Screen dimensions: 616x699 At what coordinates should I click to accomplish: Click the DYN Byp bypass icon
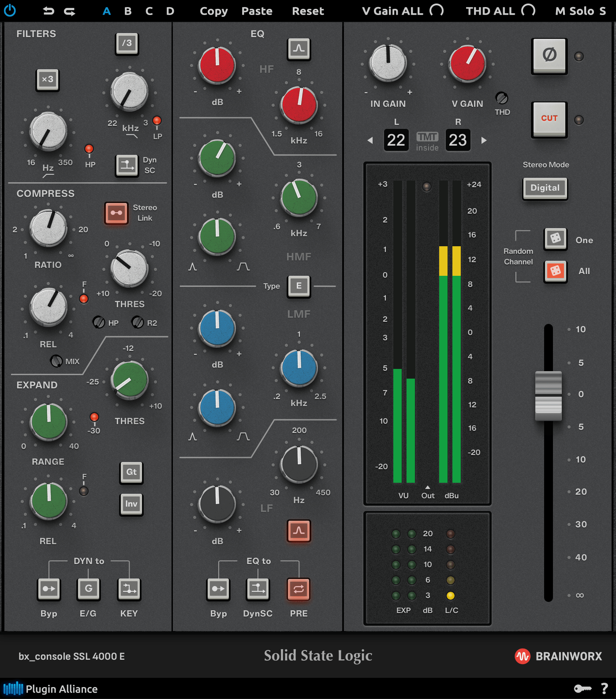tap(49, 589)
